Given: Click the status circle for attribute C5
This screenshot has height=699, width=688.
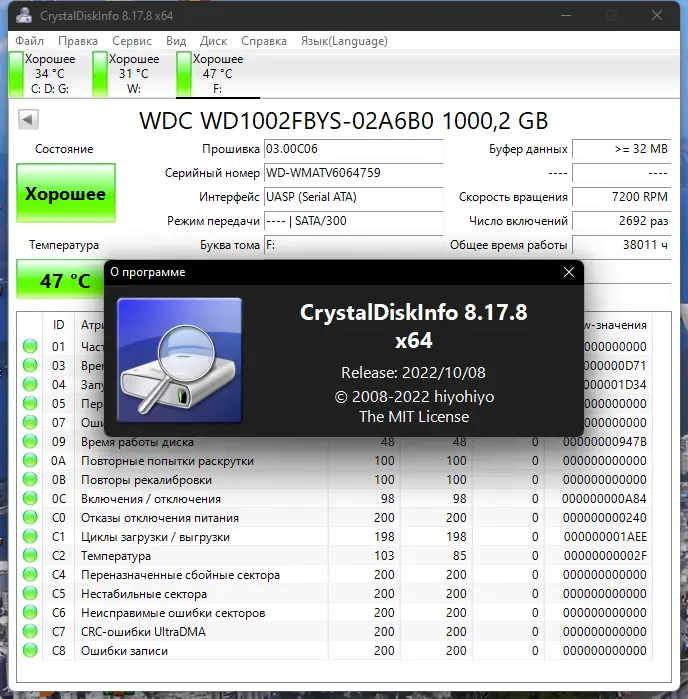Looking at the screenshot, I should click(30, 593).
